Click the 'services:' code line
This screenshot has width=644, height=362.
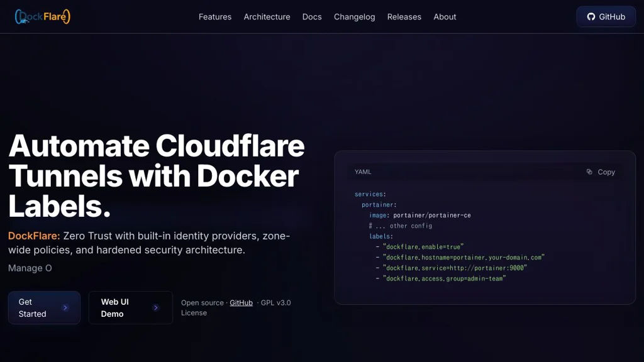pyautogui.click(x=370, y=194)
